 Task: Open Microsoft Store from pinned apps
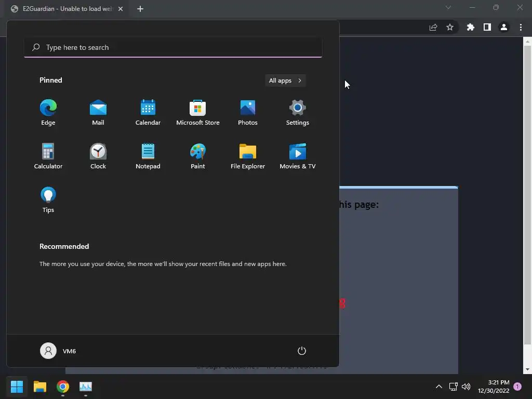(198, 113)
